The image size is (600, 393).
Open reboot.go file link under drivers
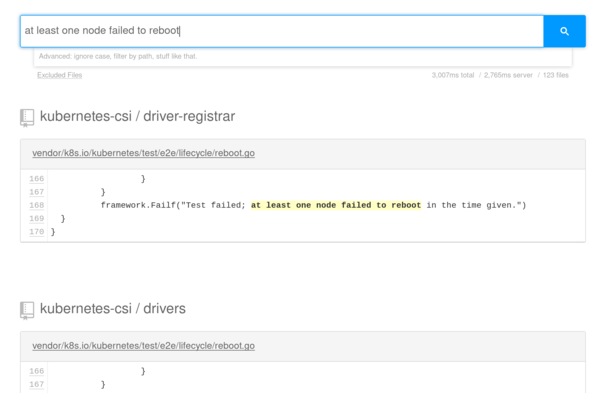143,346
